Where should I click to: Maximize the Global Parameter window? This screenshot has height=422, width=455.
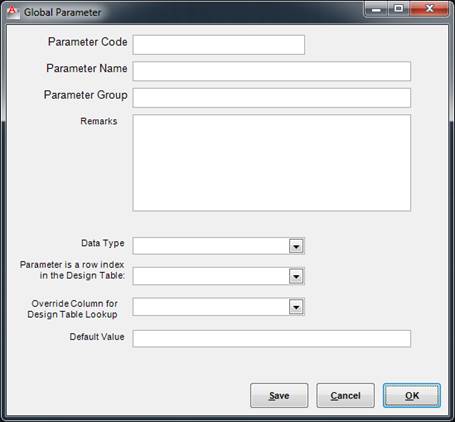click(x=398, y=9)
